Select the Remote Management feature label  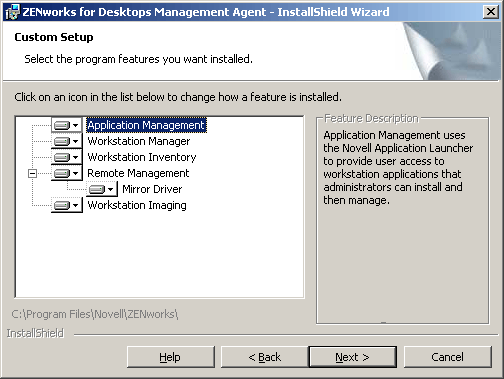pos(138,173)
